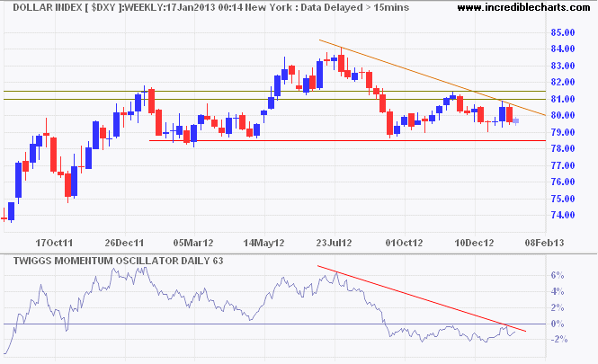Click the latest pale blue weekly candle
The width and height of the screenshot is (598, 364).
pyautogui.click(x=515, y=120)
